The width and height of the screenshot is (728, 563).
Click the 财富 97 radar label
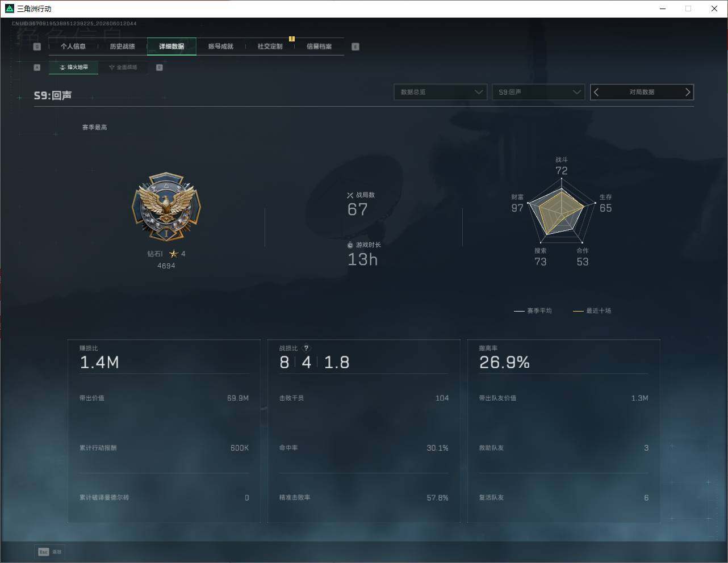517,204
